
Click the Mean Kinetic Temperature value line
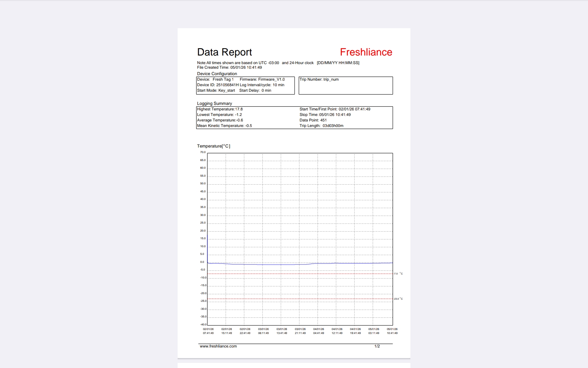point(224,126)
